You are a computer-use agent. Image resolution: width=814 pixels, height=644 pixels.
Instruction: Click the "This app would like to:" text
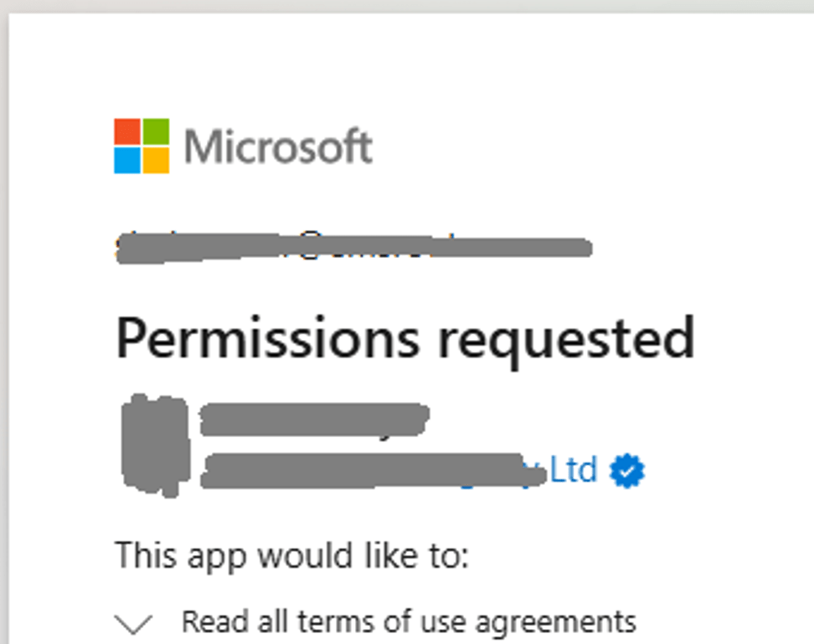pyautogui.click(x=291, y=554)
